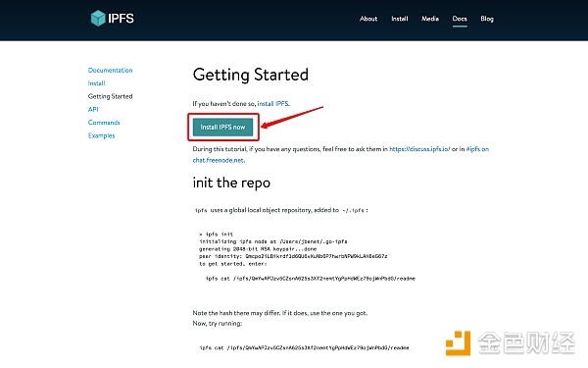Open the discuss.ipfs.io link
Image resolution: width=588 pixels, height=368 pixels.
(419, 149)
